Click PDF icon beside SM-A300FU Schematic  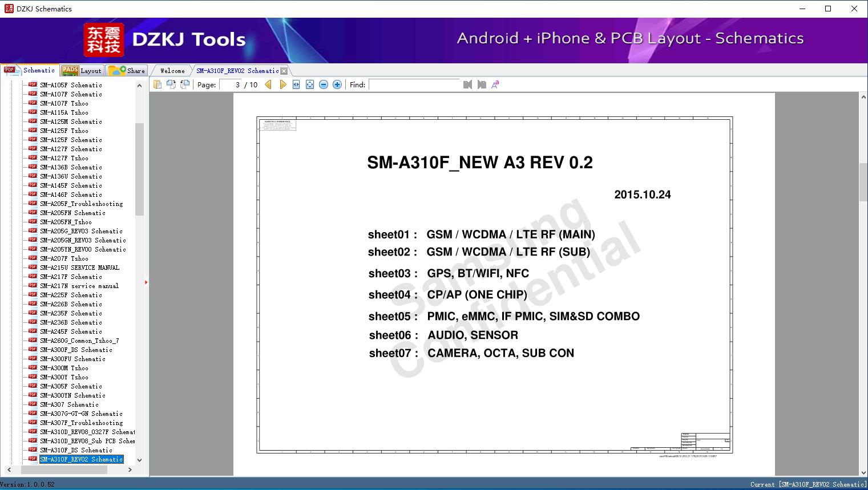(x=33, y=359)
